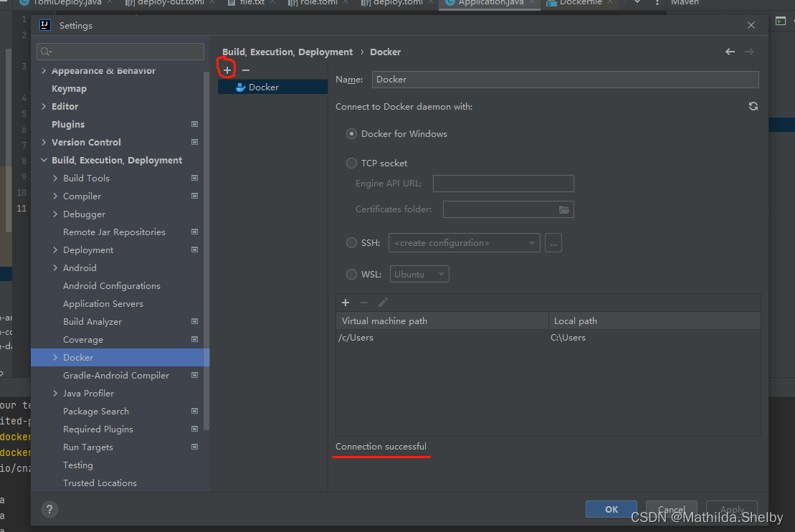Refresh the Docker daemon connection
The image size is (795, 532).
click(x=753, y=106)
